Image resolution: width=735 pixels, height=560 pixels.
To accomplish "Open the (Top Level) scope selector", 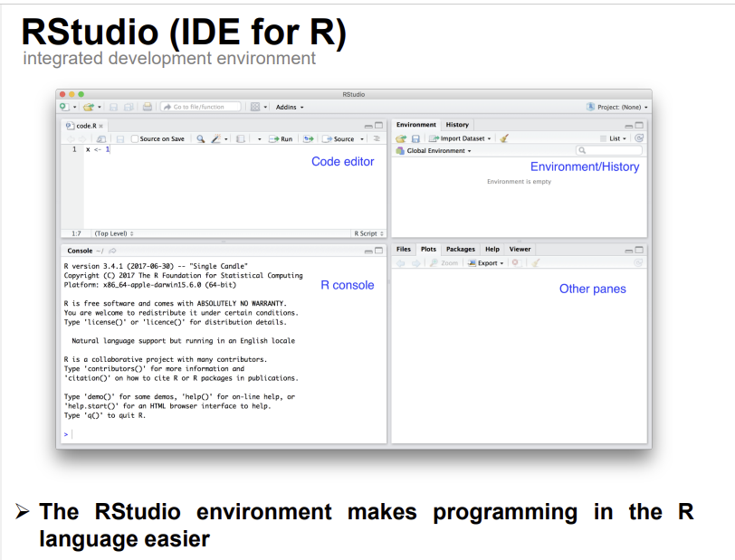I will 114,233.
